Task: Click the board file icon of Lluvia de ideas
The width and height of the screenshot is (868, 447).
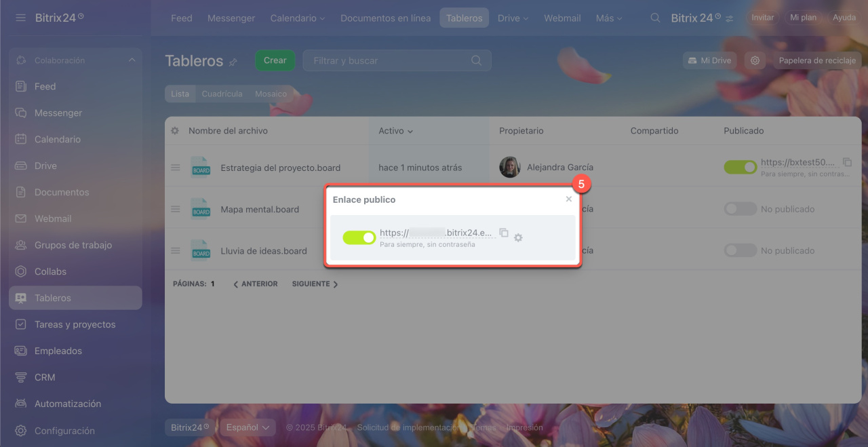Action: coord(201,251)
